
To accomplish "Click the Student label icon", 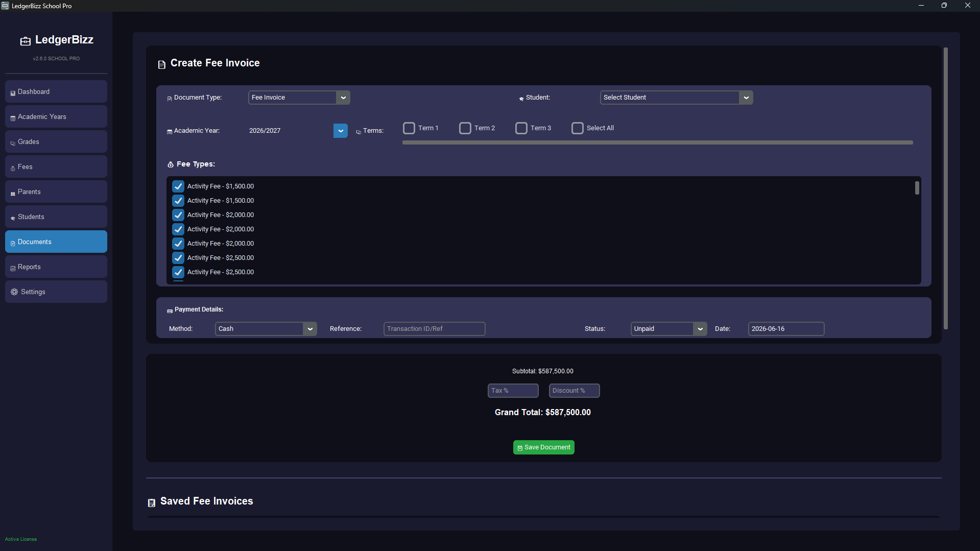I will click(x=521, y=99).
